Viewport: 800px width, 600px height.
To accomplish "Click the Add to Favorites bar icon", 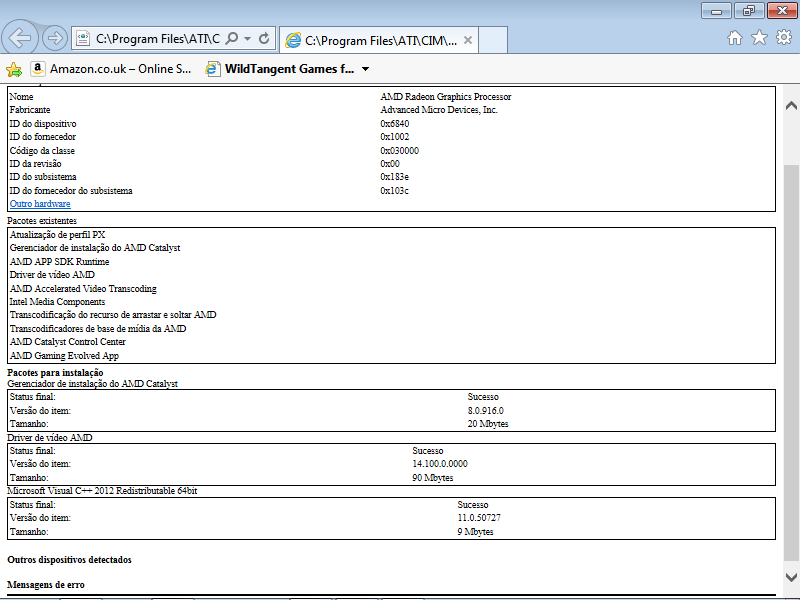I will click(13, 69).
